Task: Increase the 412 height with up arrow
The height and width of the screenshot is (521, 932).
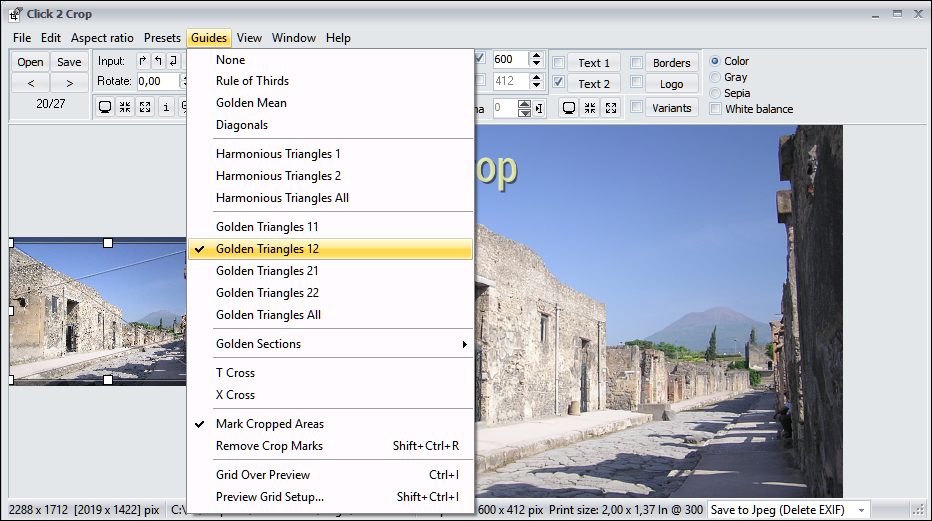Action: 537,77
